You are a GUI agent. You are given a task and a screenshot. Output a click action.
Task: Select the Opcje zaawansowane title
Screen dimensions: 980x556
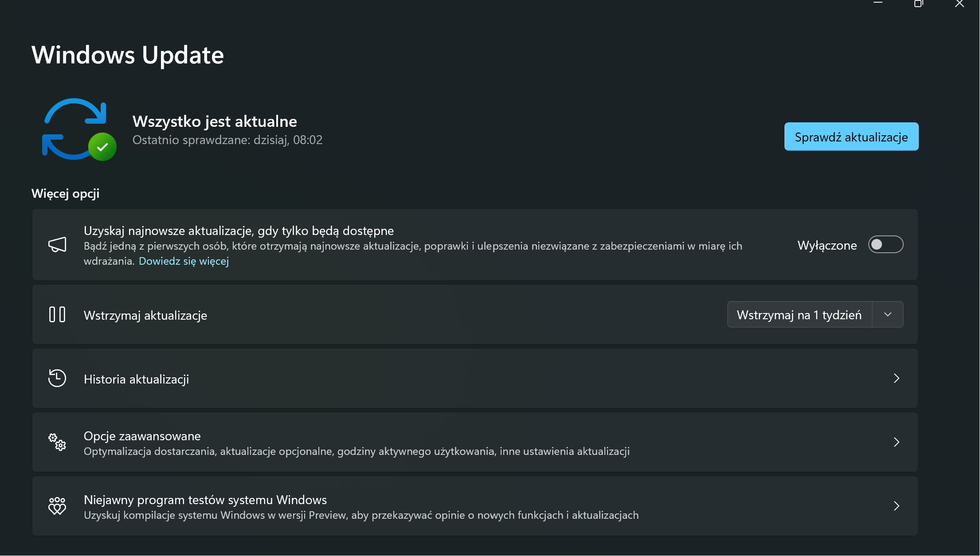(142, 436)
